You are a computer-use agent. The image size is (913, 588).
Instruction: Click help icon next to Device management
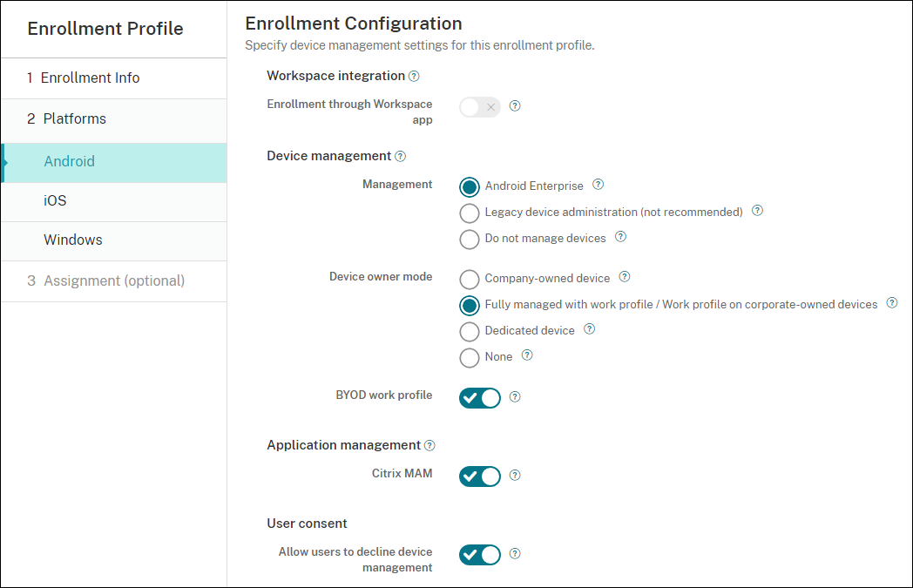(400, 157)
